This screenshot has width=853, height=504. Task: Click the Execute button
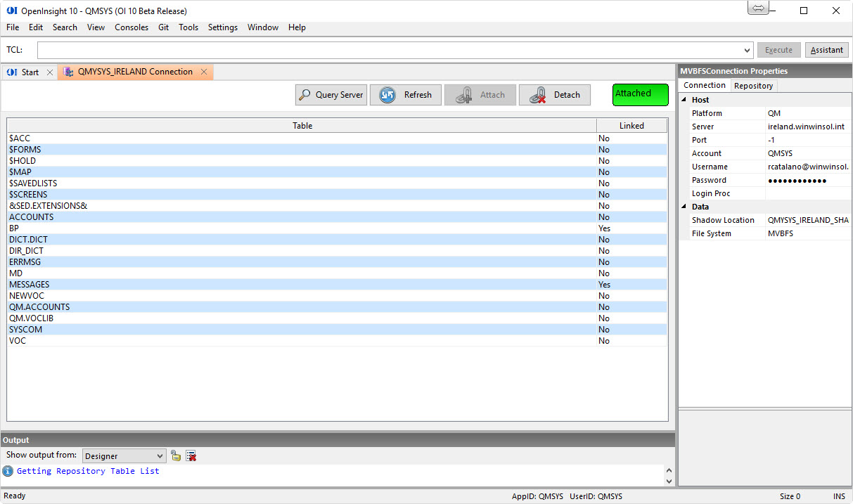[778, 50]
